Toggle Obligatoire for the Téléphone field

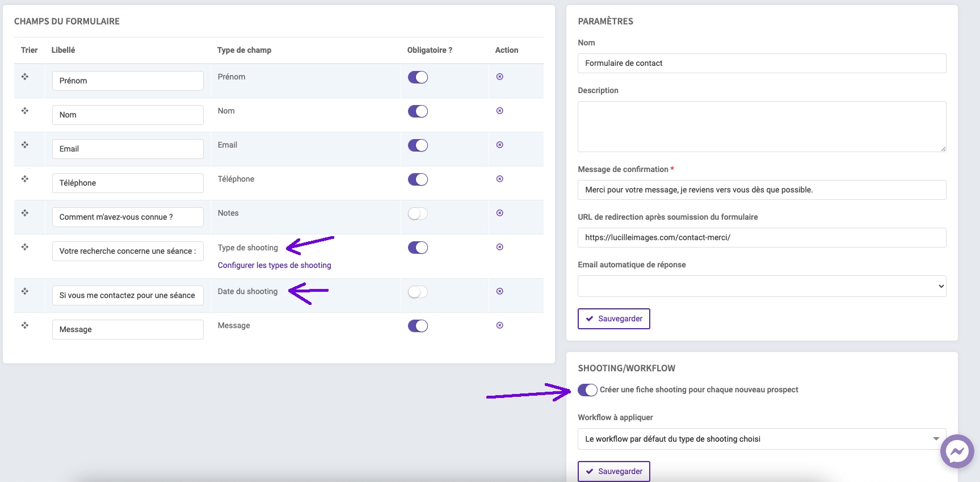[x=418, y=179]
